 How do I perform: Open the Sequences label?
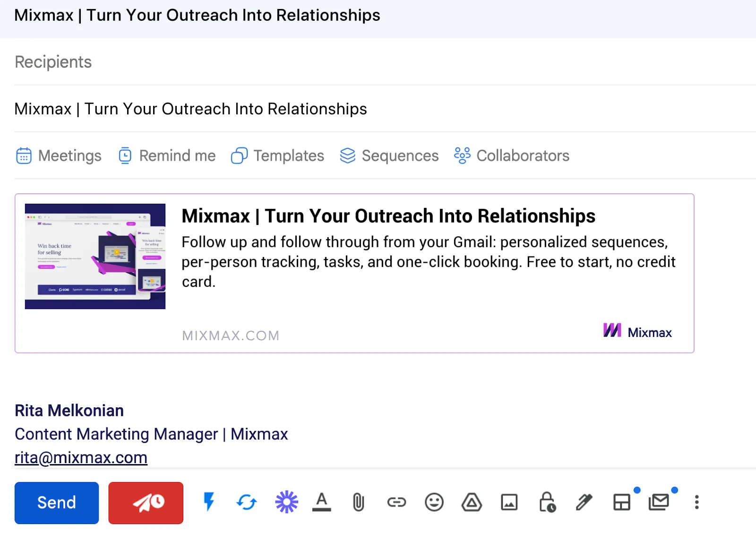(x=400, y=155)
